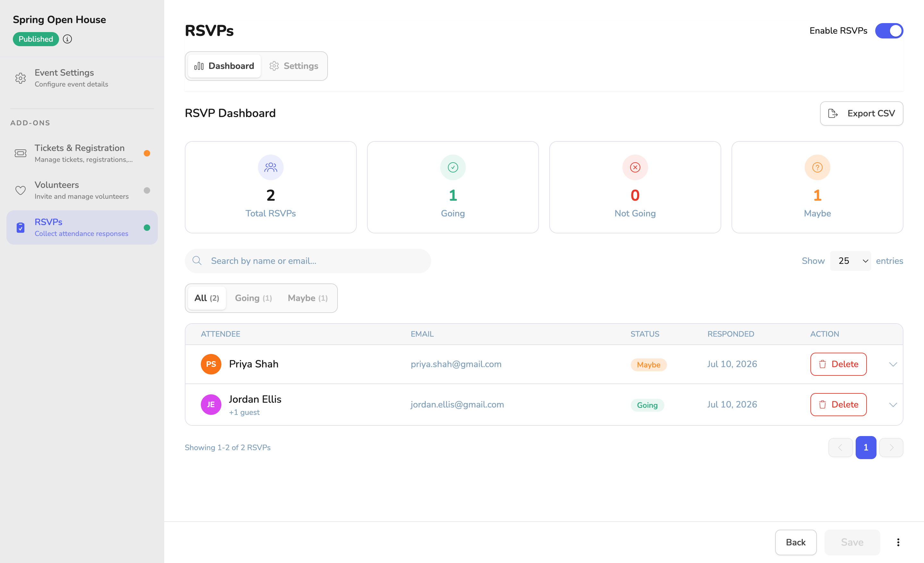Open Tickets & Registration add-on
Screen dimensions: 924x563
click(82, 153)
